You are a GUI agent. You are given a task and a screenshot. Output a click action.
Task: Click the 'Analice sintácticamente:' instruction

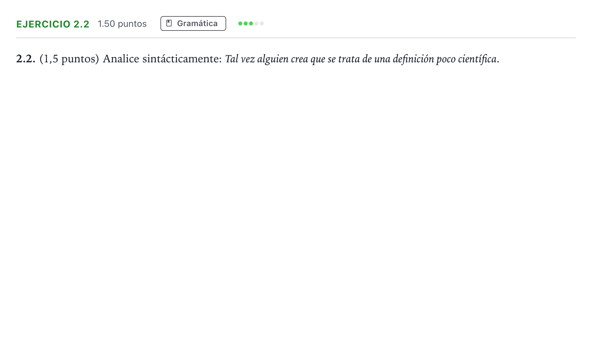(x=162, y=59)
